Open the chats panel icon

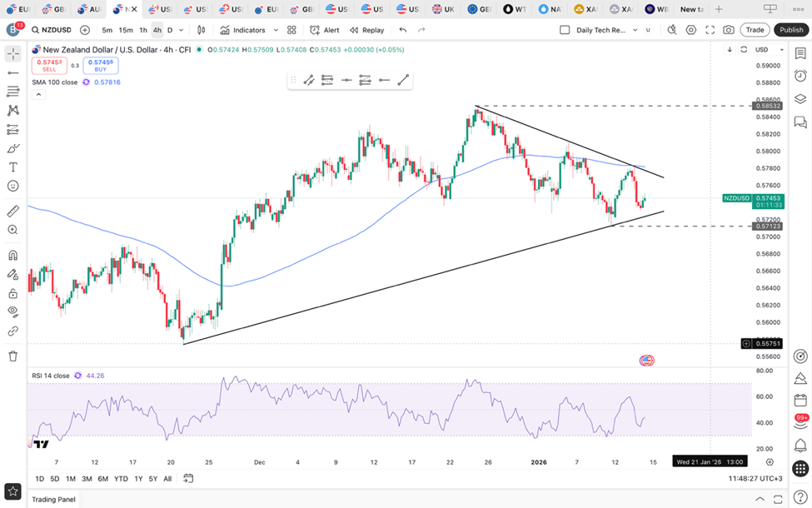tap(800, 122)
